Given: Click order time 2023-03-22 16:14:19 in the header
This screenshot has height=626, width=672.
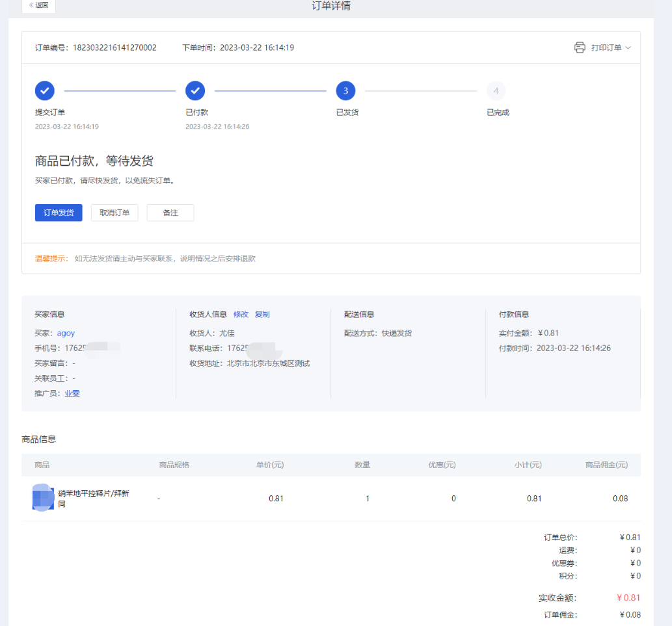Looking at the screenshot, I should 257,47.
